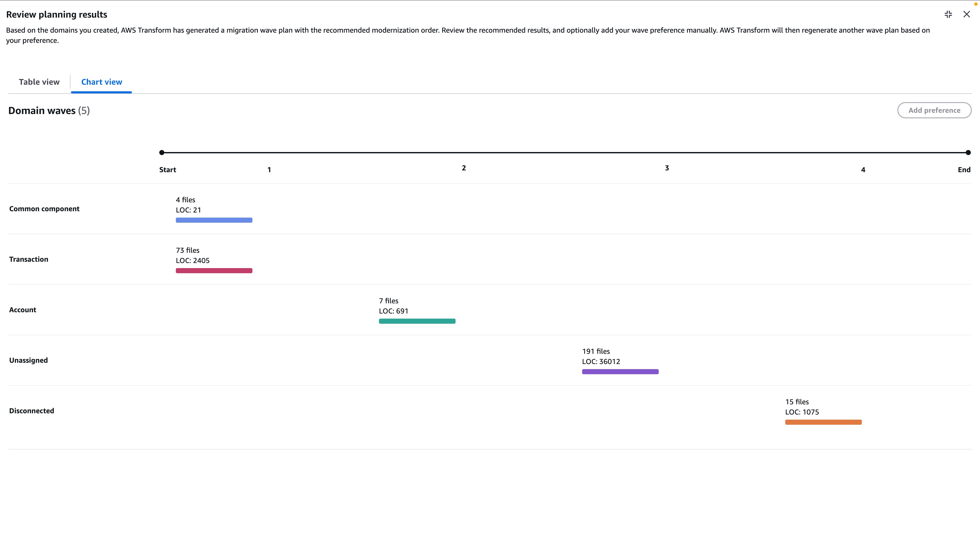
Task: Select the Unassigned wave bar
Action: [x=620, y=371]
